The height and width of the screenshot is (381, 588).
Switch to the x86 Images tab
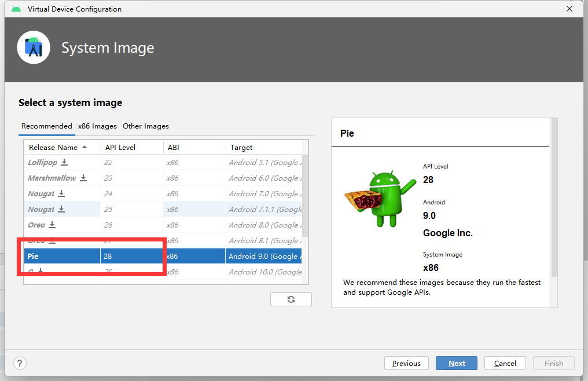click(x=97, y=126)
